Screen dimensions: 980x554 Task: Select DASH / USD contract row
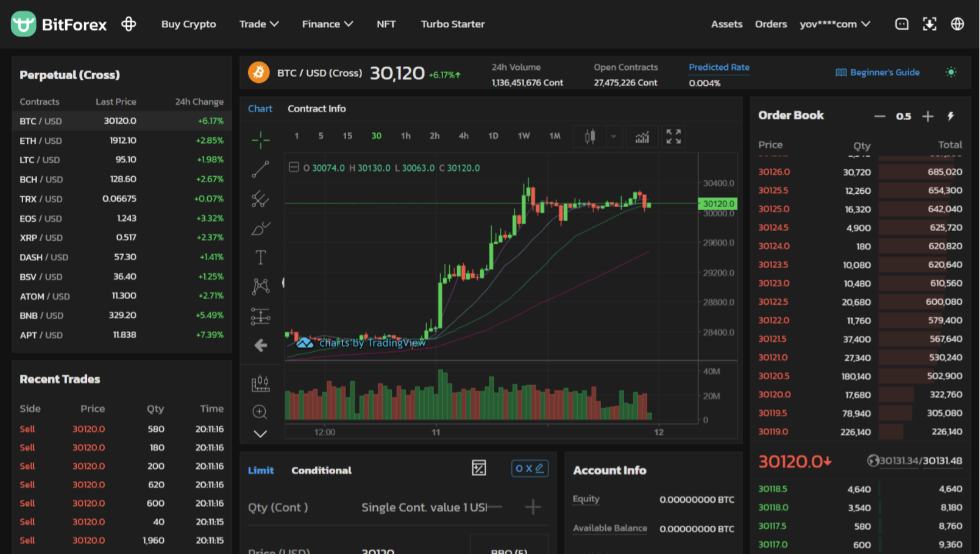122,257
